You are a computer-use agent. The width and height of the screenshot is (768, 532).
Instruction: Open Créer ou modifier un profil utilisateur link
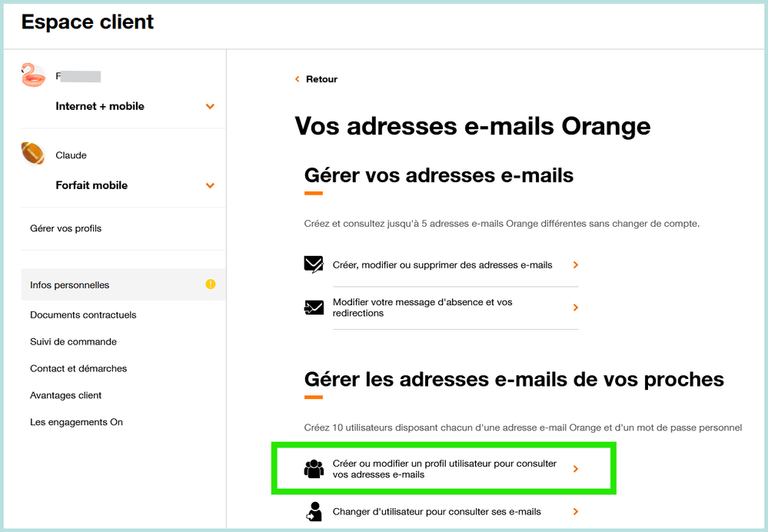(444, 469)
